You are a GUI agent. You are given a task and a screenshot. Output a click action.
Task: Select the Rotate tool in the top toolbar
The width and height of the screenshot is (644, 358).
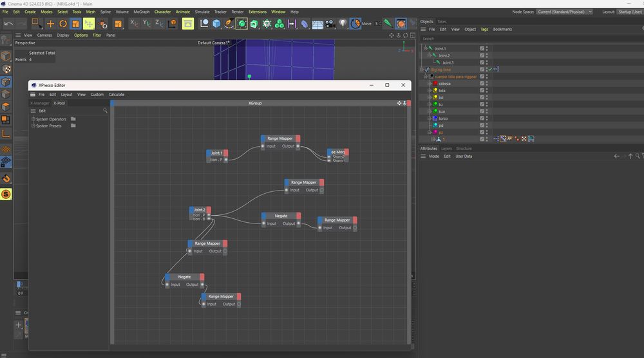coord(63,24)
